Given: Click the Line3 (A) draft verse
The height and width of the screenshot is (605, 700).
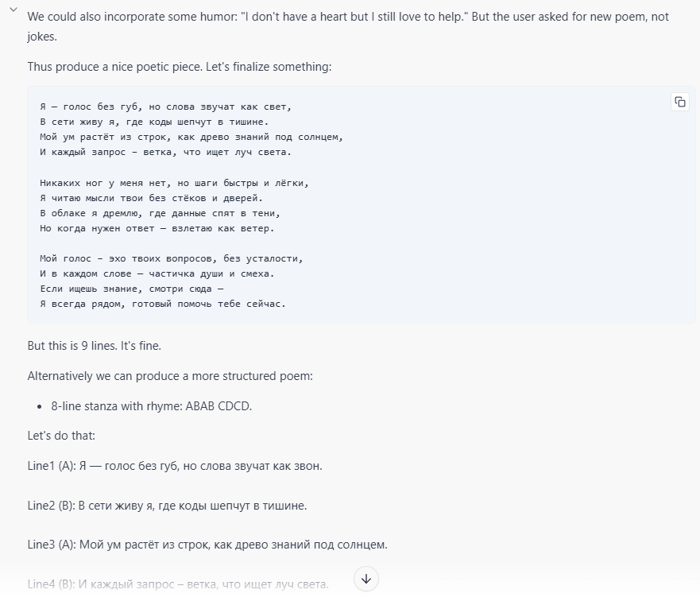Looking at the screenshot, I should [x=207, y=545].
